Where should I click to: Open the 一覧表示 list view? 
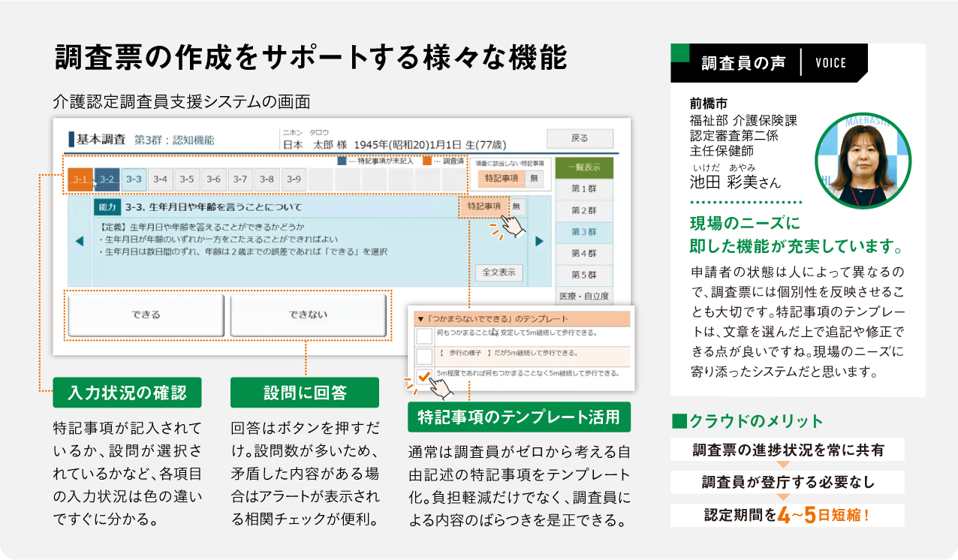click(x=584, y=168)
